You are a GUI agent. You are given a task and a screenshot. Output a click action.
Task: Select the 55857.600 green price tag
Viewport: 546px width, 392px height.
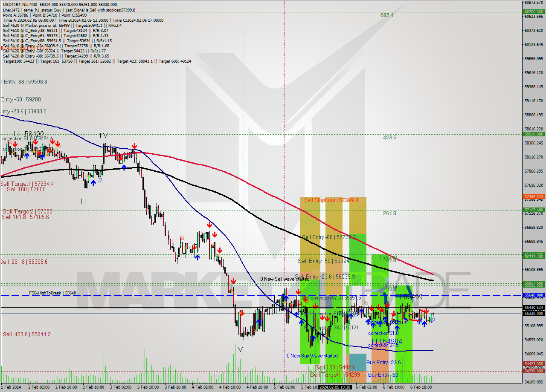point(534,283)
